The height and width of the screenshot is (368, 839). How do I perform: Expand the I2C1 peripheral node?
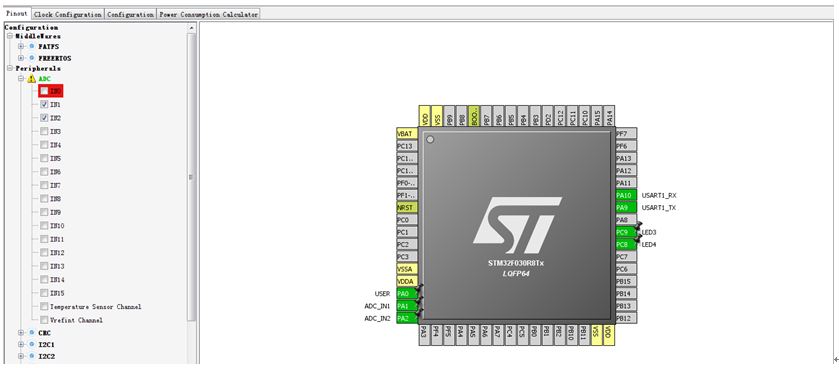pyautogui.click(x=21, y=344)
